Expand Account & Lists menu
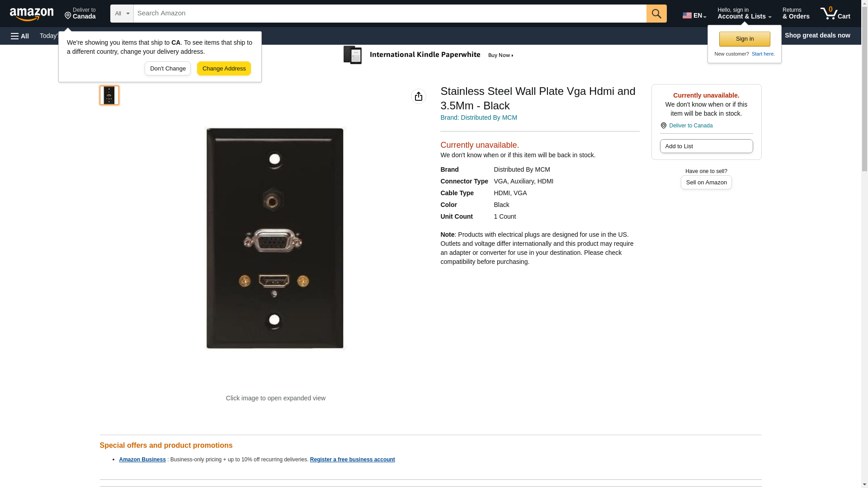868x488 pixels. (744, 14)
